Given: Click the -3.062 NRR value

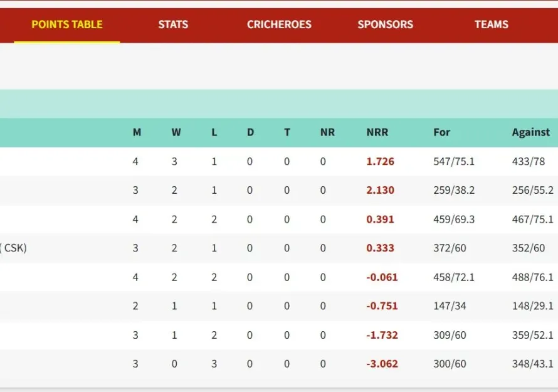Looking at the screenshot, I should click(x=382, y=364).
